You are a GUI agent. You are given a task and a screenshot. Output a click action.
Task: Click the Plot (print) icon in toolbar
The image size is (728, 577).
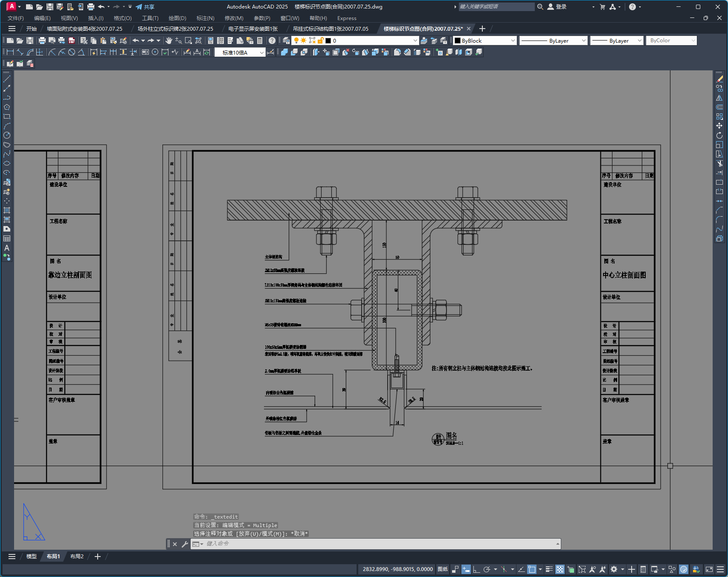[42, 41]
